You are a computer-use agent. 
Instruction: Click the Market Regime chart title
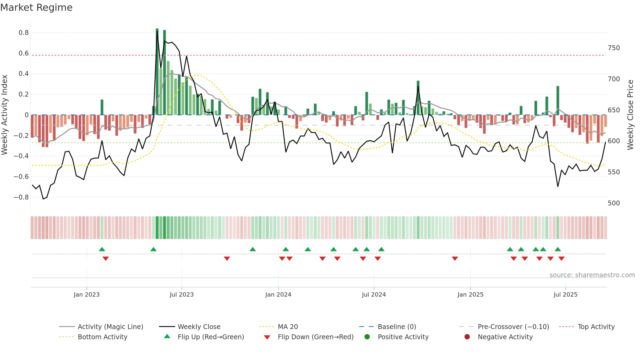tap(36, 8)
